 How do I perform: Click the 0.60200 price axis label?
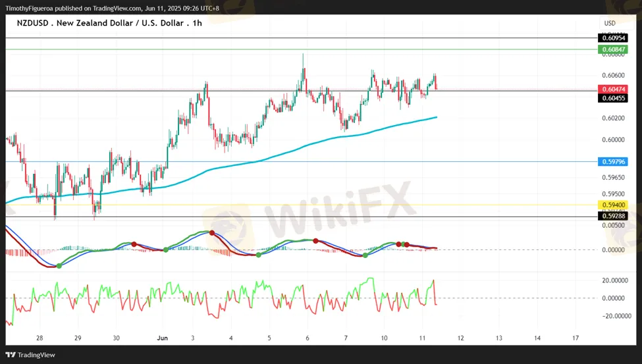click(x=612, y=118)
